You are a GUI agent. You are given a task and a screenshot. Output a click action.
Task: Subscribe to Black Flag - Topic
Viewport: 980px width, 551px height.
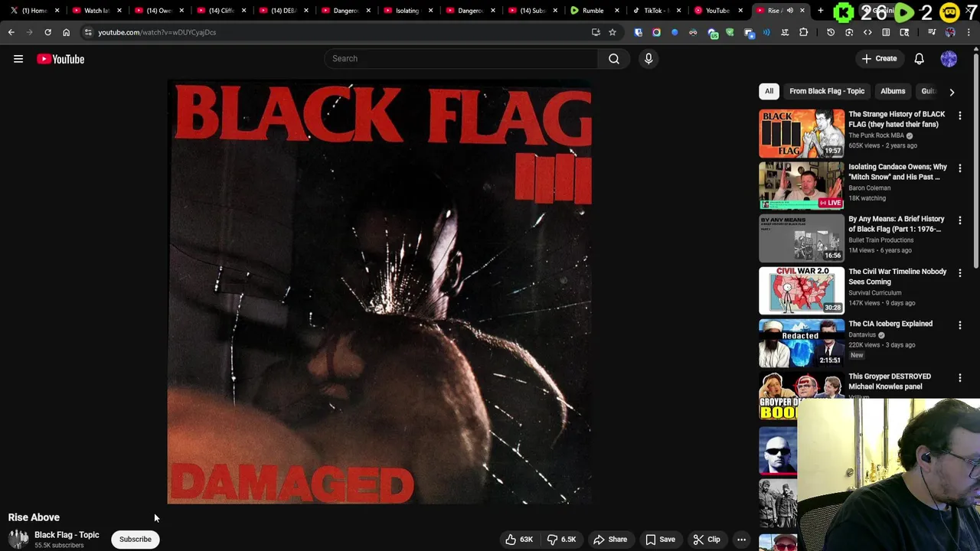[x=136, y=540]
